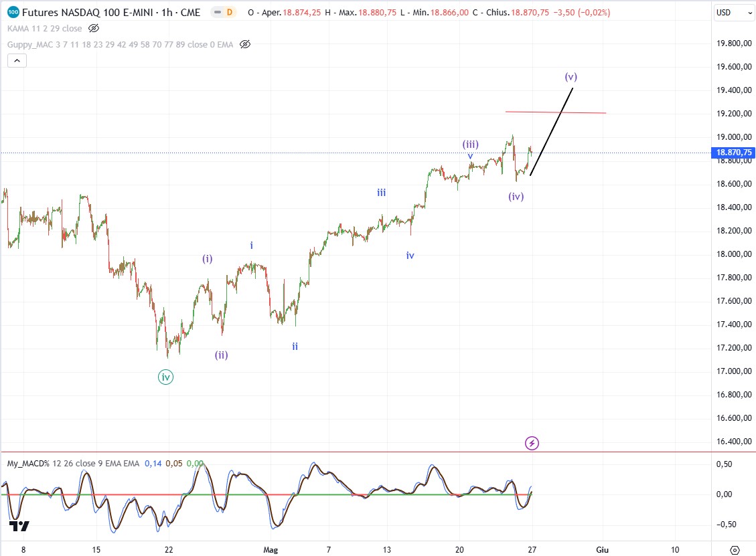Toggle visibility of the KAMA indicator
756x556 pixels.
pyautogui.click(x=94, y=28)
